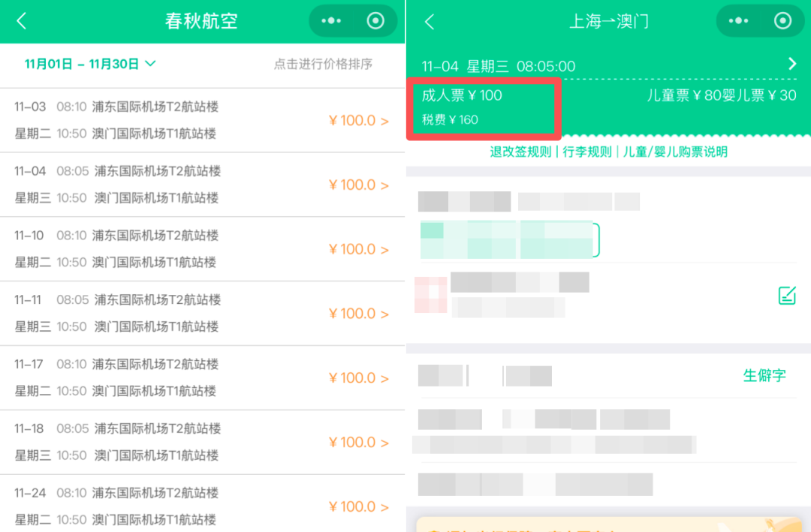The height and width of the screenshot is (532, 811).
Task: Select the 11-10 星期二 flight's ¥100.0 price
Action: point(358,249)
